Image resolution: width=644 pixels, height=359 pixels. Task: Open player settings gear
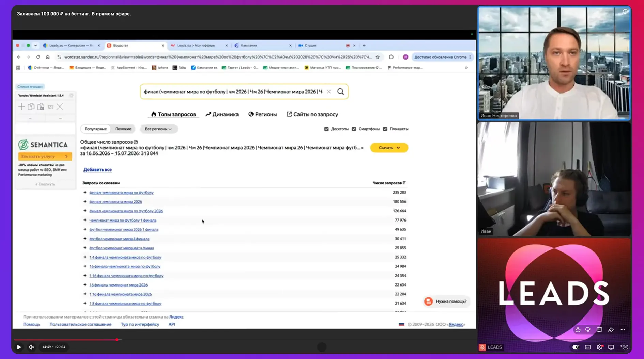click(599, 347)
